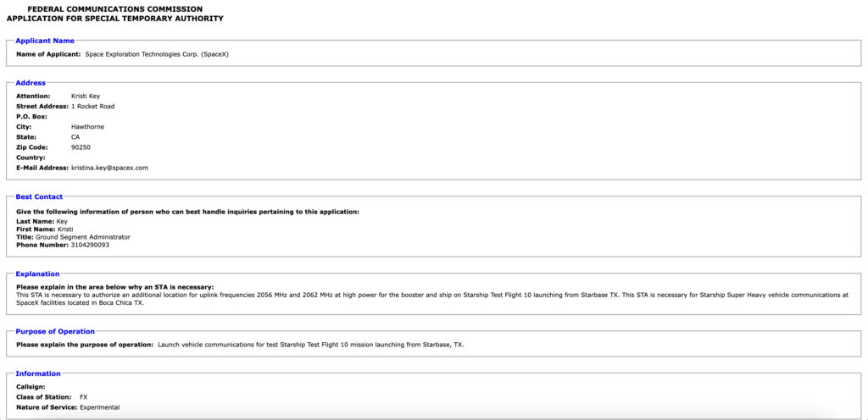
Task: Click the 'Last Name:' label
Action: pos(36,222)
